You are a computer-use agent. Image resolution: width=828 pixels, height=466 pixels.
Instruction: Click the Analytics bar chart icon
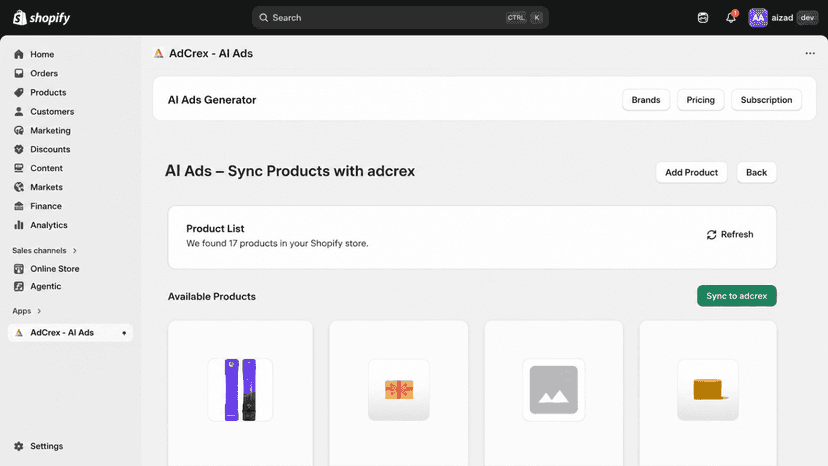[19, 225]
